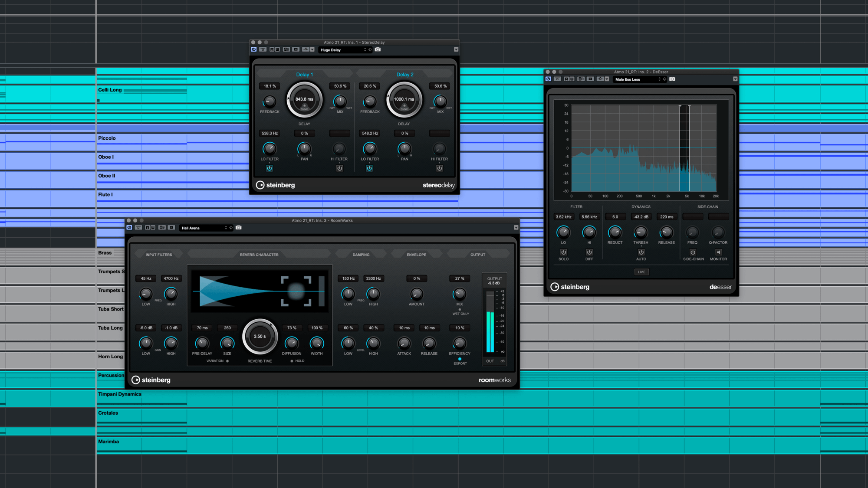Select the Marimba track
This screenshot has width=868, height=488.
[108, 442]
